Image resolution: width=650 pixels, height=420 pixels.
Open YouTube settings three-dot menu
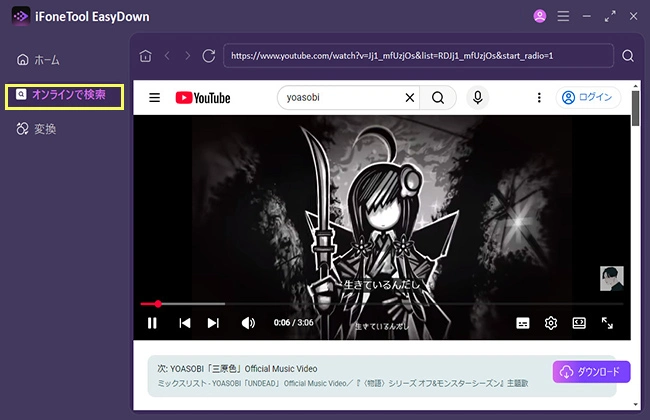coord(539,97)
